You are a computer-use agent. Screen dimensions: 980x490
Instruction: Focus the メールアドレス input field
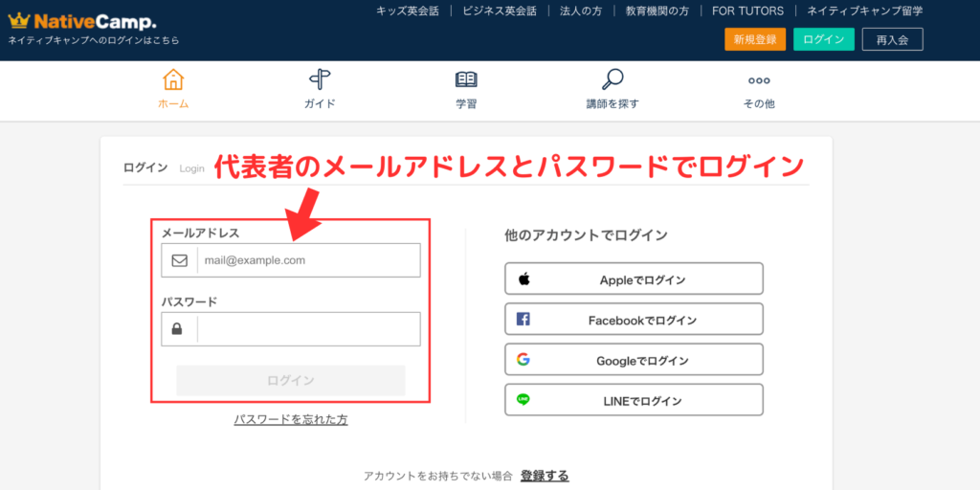(307, 260)
